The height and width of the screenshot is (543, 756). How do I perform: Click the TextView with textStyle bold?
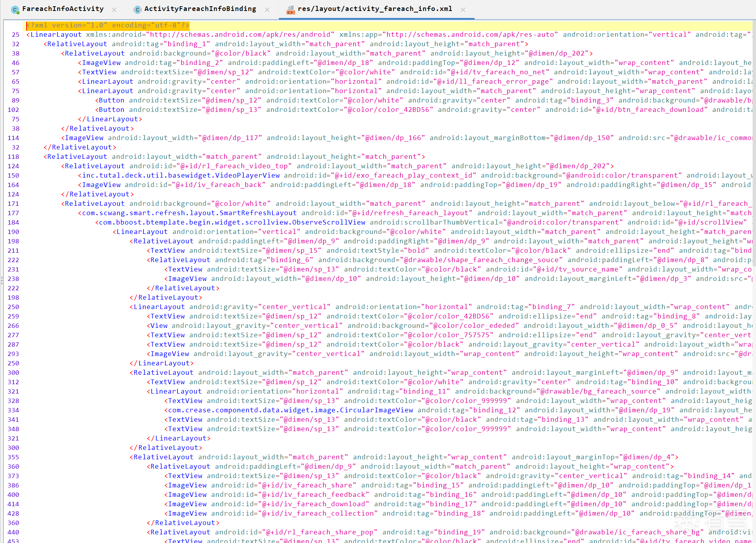click(x=450, y=251)
